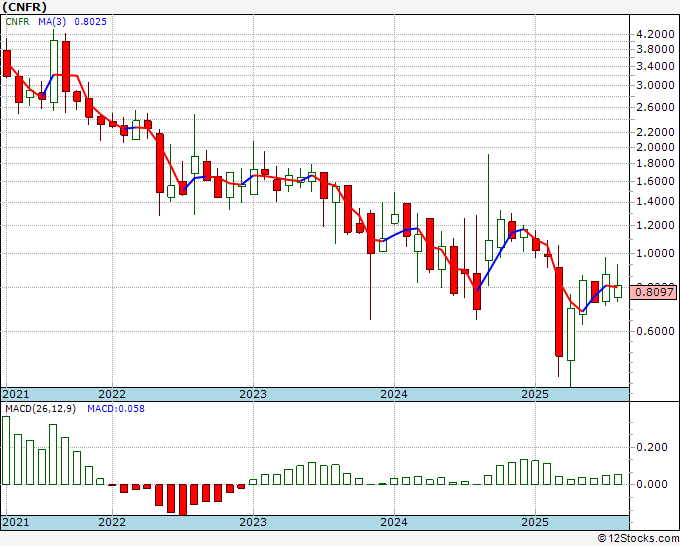Click the tallest MACD histogram bar in early 2021
This screenshot has height=546, width=680.
click(6, 451)
